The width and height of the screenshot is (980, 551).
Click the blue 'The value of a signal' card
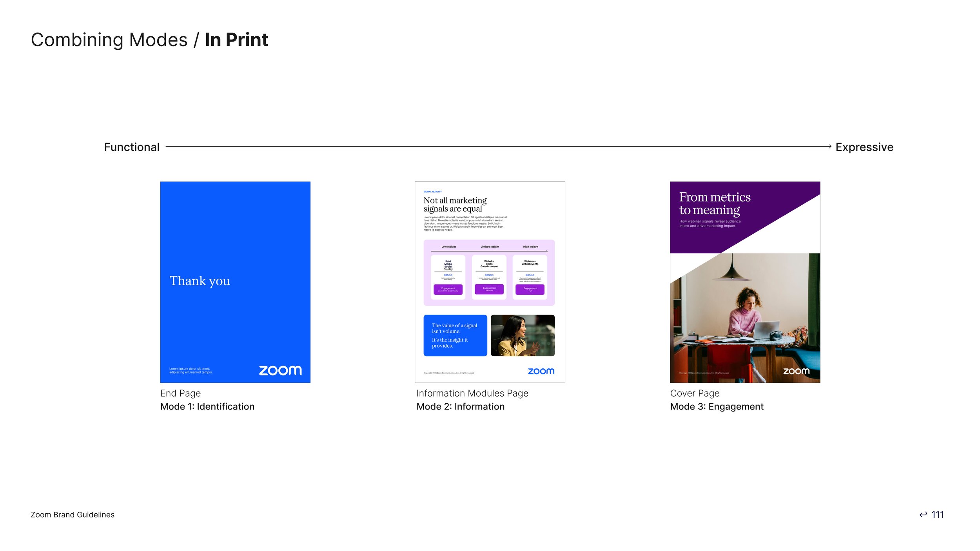point(455,335)
